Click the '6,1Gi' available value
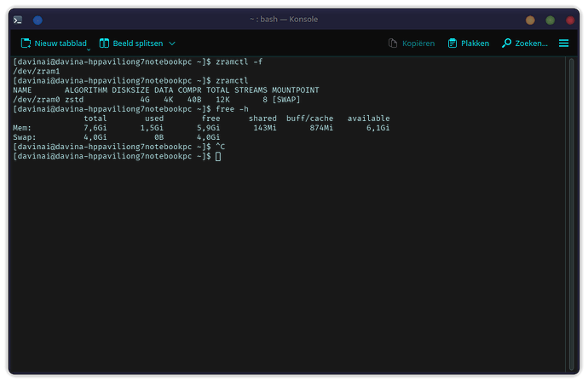 coord(378,128)
